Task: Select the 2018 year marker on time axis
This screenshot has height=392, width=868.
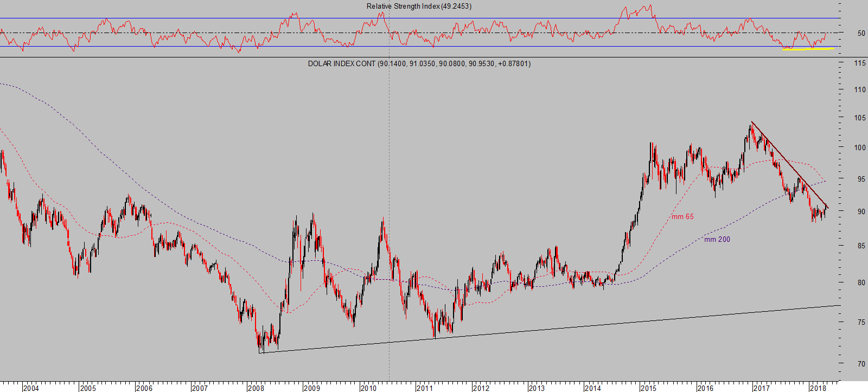Action: pyautogui.click(x=817, y=388)
